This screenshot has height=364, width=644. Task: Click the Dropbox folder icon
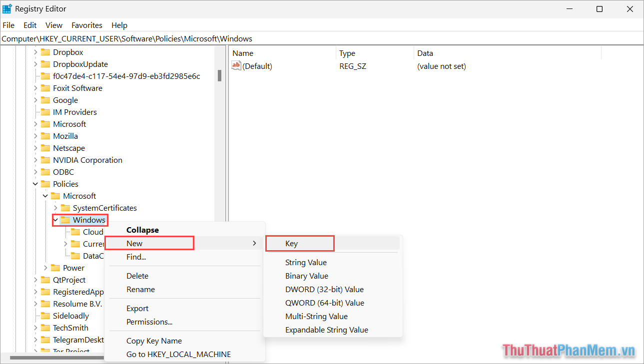[45, 52]
